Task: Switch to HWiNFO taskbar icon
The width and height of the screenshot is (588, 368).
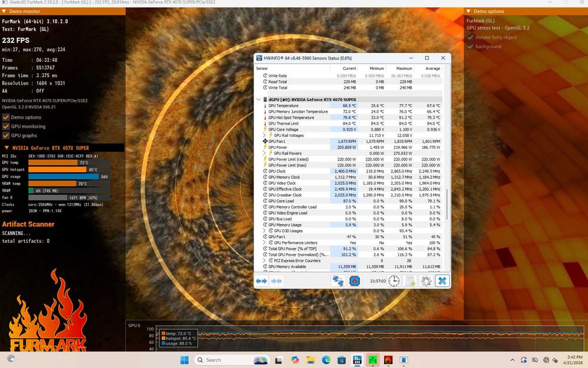Action: click(357, 360)
